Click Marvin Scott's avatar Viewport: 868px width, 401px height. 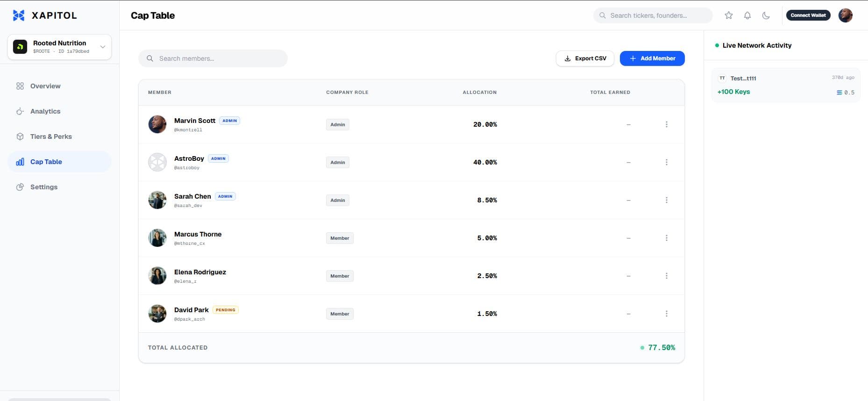coord(157,124)
